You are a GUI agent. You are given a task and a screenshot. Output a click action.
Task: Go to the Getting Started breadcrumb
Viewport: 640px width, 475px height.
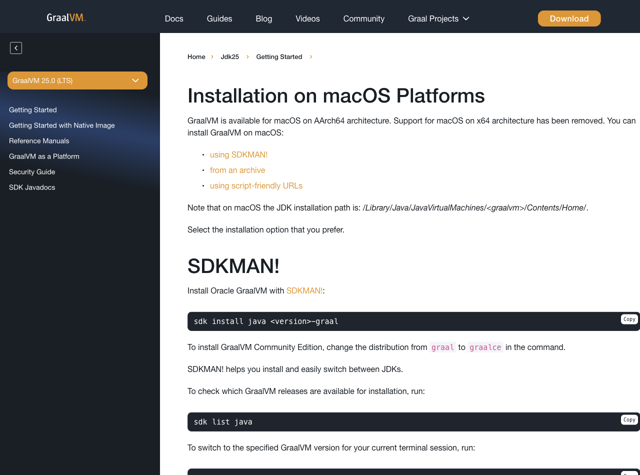tap(279, 57)
